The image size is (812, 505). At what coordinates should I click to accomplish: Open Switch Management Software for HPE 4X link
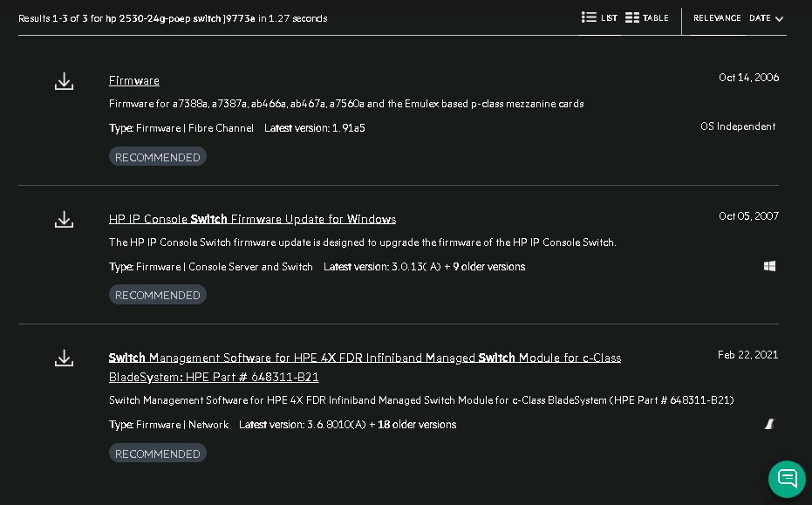[x=365, y=358]
